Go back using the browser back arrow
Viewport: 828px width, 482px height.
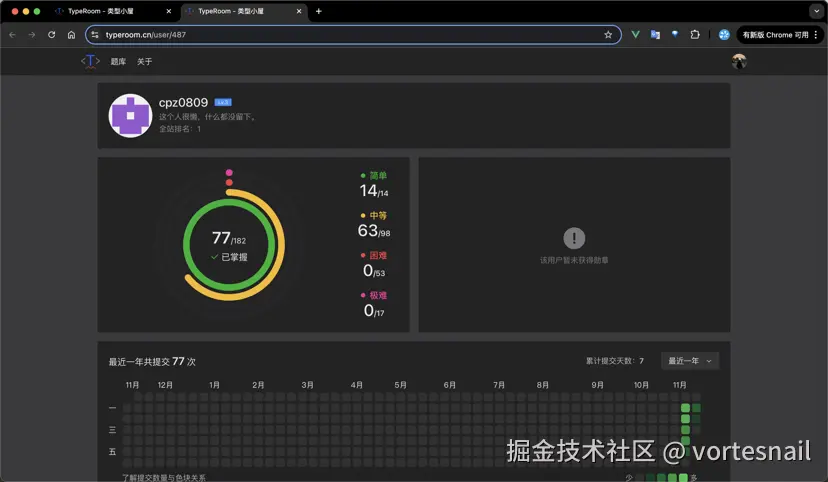[12, 34]
